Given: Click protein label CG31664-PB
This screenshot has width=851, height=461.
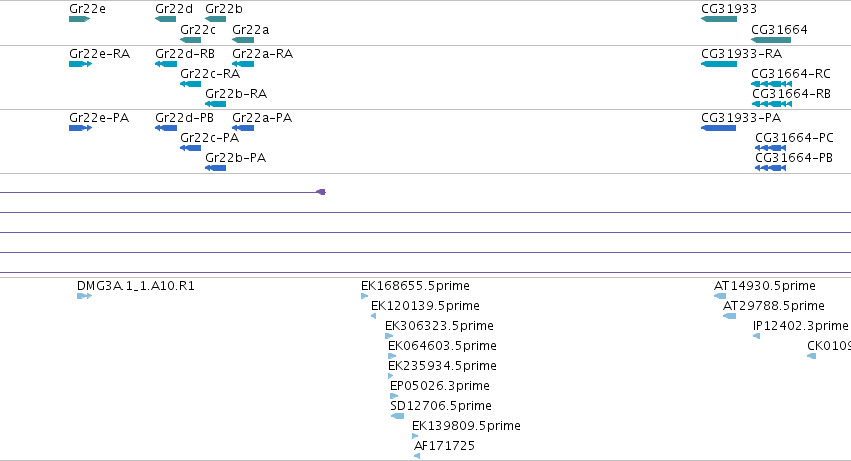Looking at the screenshot, I should [793, 158].
